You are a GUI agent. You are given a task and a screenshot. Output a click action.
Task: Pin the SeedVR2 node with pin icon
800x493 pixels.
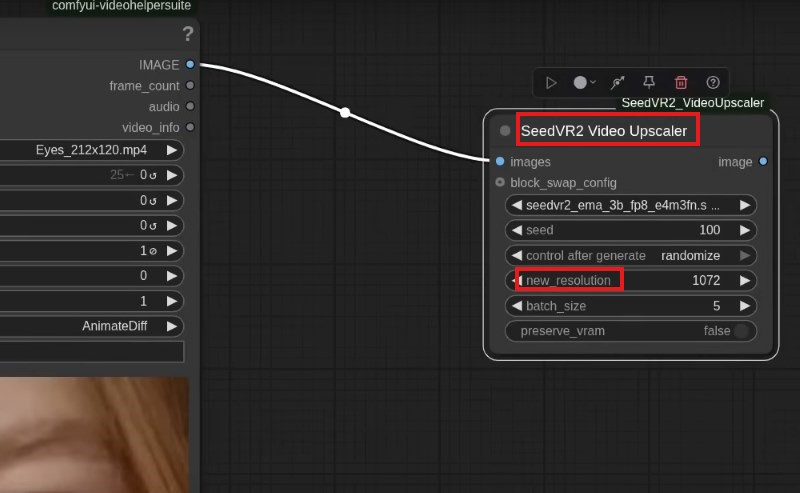pyautogui.click(x=649, y=83)
